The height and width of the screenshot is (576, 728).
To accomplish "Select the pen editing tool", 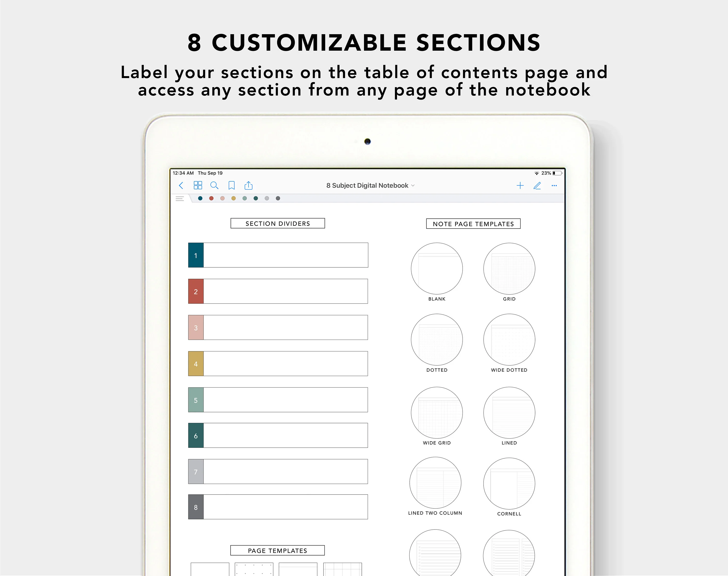I will pos(537,186).
